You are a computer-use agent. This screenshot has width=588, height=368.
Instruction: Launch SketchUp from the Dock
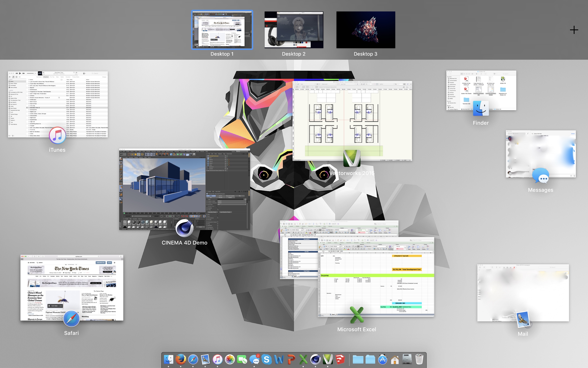tap(340, 359)
